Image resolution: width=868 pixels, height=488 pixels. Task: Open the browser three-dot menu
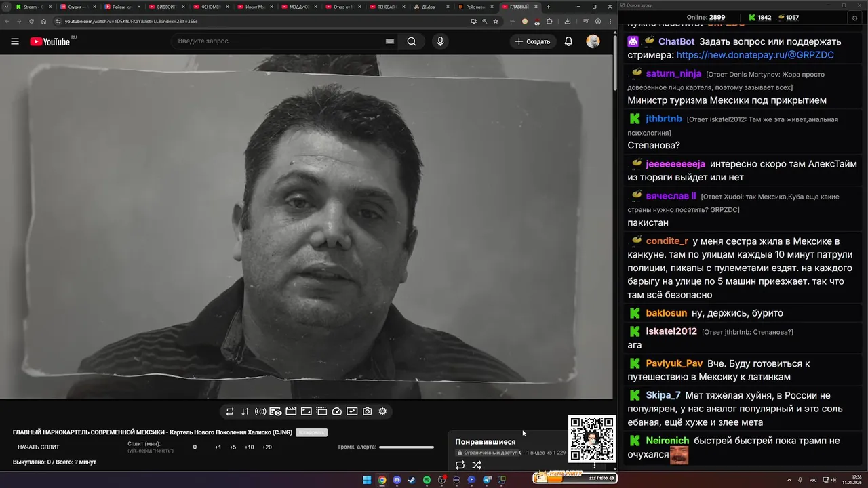[x=609, y=21]
